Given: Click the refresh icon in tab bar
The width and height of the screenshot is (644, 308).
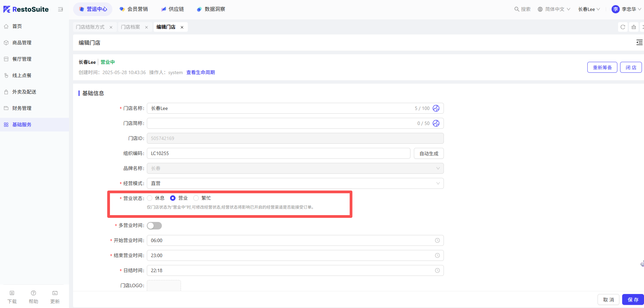Looking at the screenshot, I should [x=622, y=27].
